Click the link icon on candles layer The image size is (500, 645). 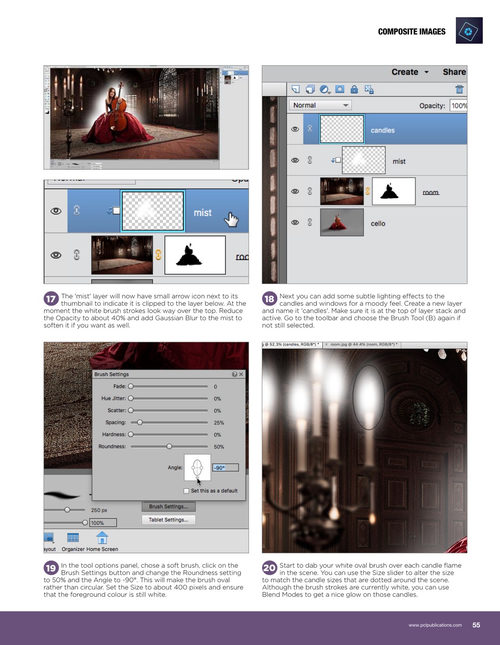310,129
